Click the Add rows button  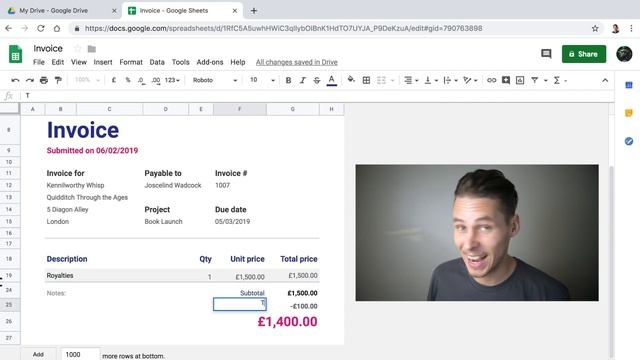point(38,354)
